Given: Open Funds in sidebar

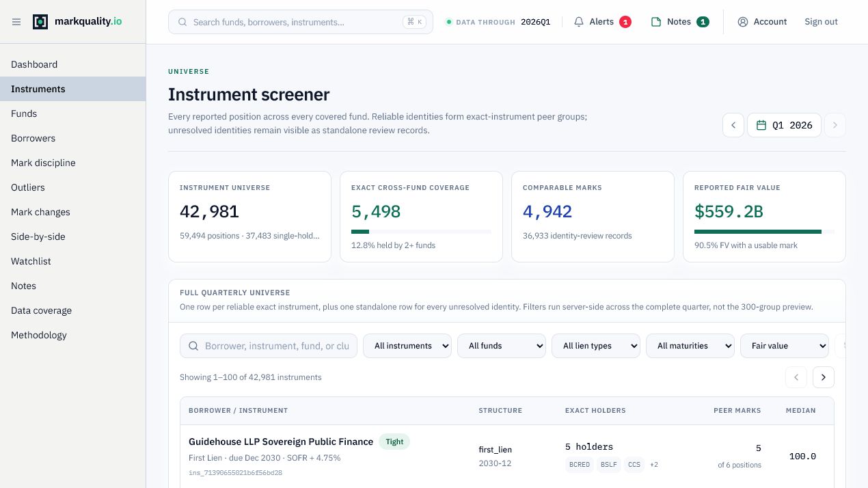Looking at the screenshot, I should click(x=73, y=113).
